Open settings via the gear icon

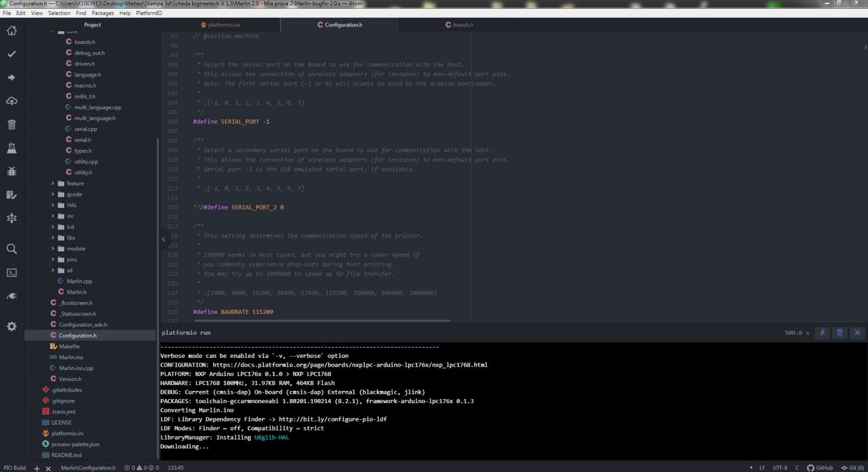coord(12,327)
